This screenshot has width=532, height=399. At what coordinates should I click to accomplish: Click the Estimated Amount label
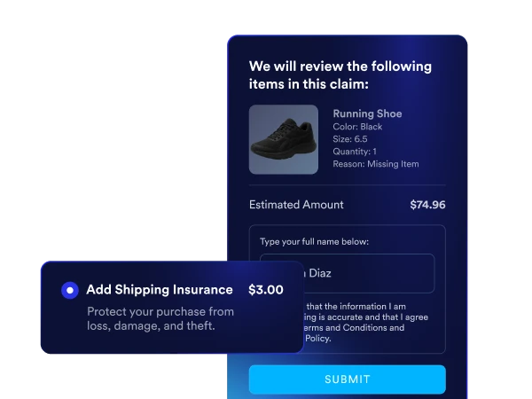pyautogui.click(x=296, y=205)
